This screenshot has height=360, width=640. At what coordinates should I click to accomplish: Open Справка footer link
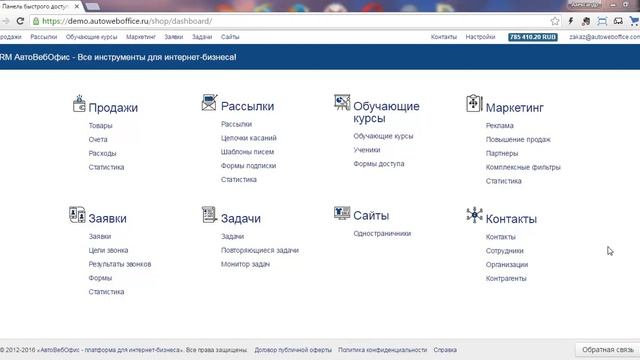445,350
